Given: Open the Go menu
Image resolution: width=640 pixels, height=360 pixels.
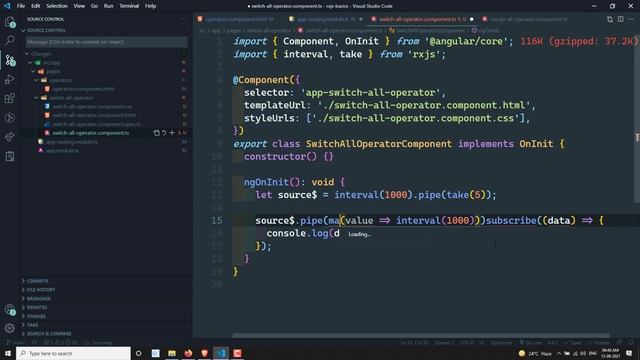Looking at the screenshot, I should [x=94, y=6].
